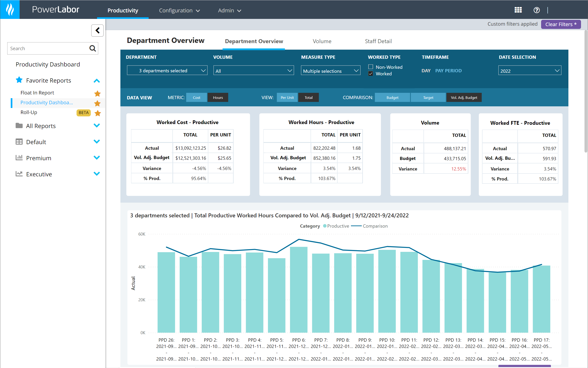Select PAY PERIOD timeframe link

[448, 71]
